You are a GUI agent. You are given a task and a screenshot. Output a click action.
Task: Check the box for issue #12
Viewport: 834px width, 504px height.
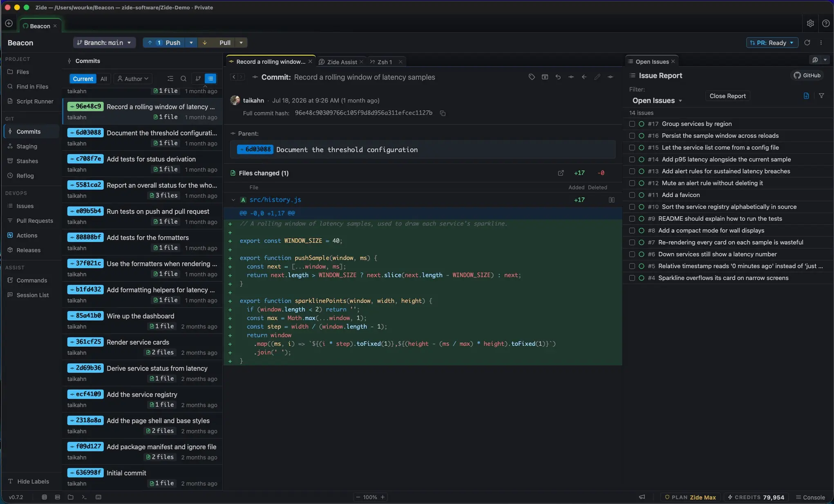(x=632, y=183)
